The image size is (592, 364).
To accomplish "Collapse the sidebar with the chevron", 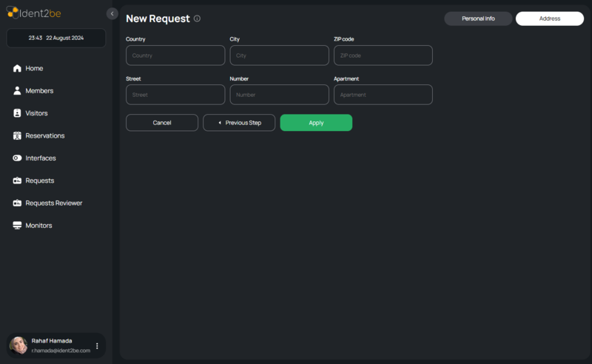I will click(x=112, y=13).
